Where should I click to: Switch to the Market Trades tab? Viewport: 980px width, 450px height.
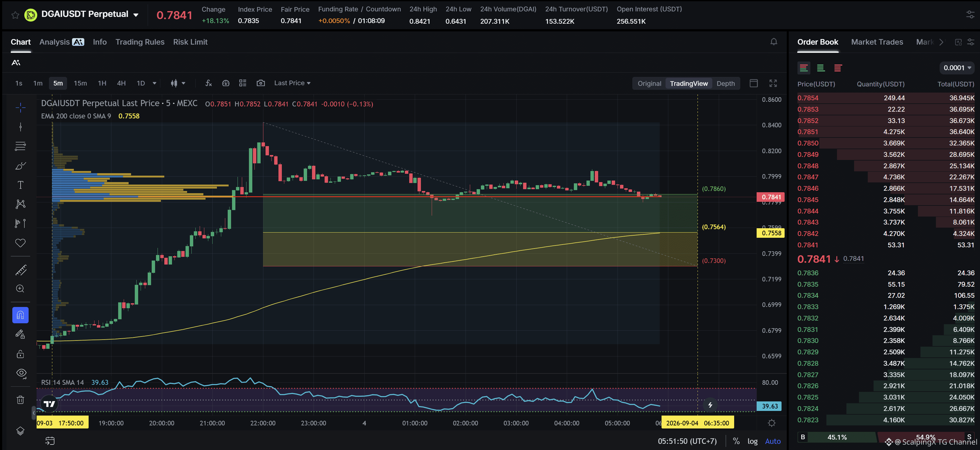point(877,42)
